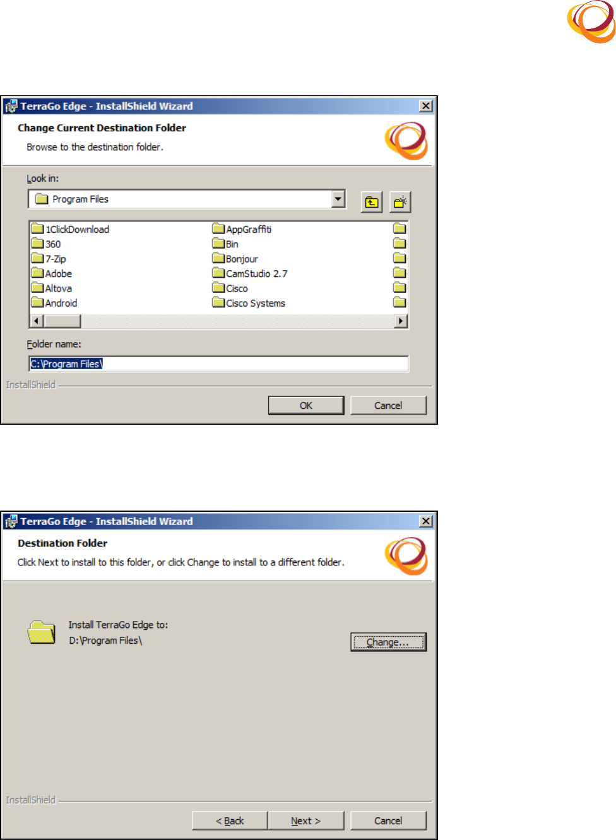This screenshot has height=840, width=616.
Task: Click the Change... button
Action: coord(388,642)
